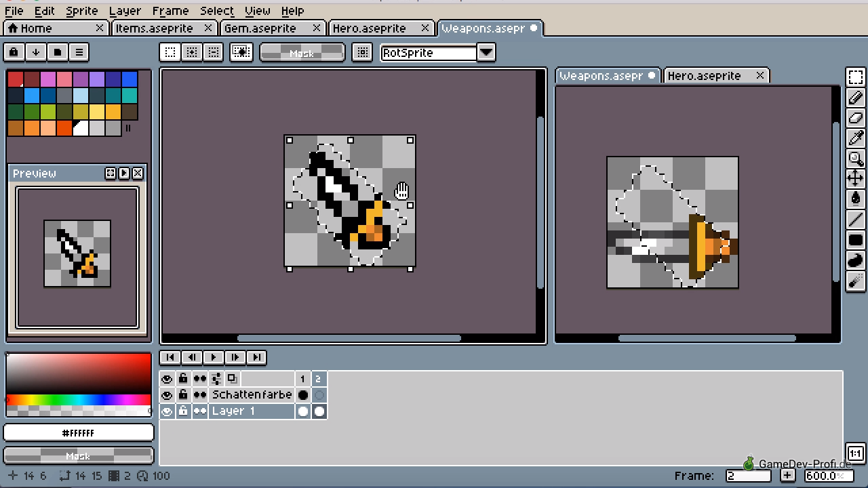Open the Sprite menu

[81, 11]
